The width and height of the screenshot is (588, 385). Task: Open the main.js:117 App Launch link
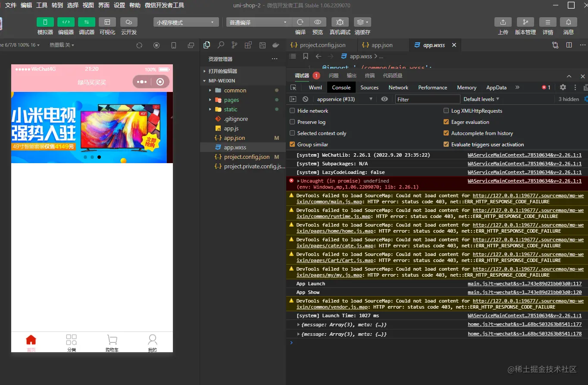(x=525, y=284)
